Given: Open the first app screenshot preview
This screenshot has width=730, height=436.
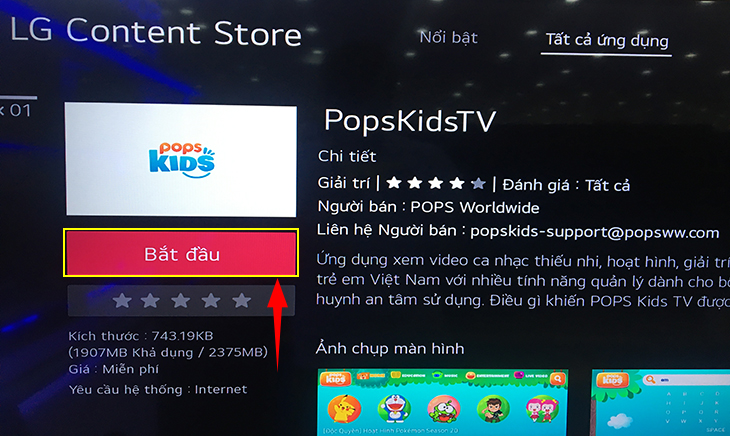Looking at the screenshot, I should point(443,402).
